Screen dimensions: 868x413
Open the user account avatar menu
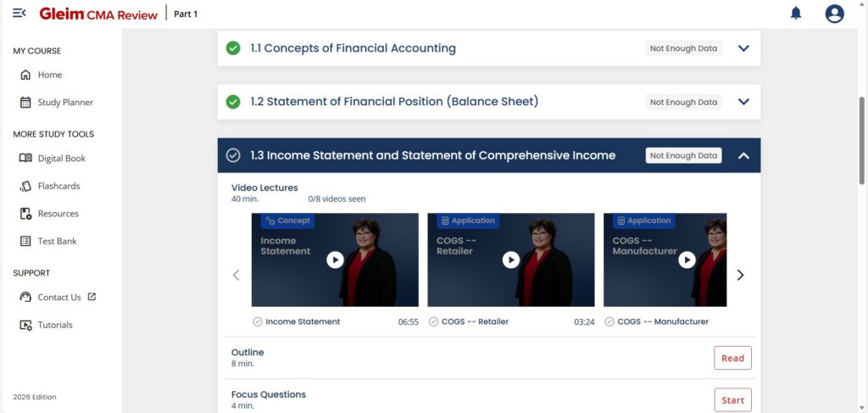click(834, 14)
